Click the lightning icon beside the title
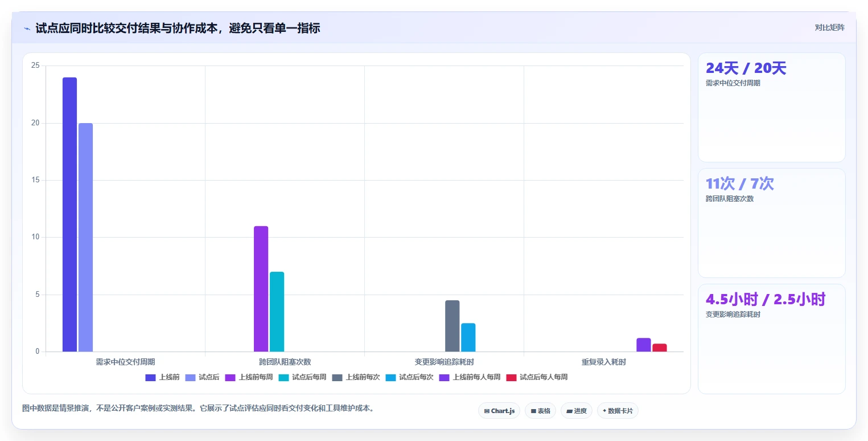Image resolution: width=868 pixels, height=441 pixels. (x=27, y=28)
